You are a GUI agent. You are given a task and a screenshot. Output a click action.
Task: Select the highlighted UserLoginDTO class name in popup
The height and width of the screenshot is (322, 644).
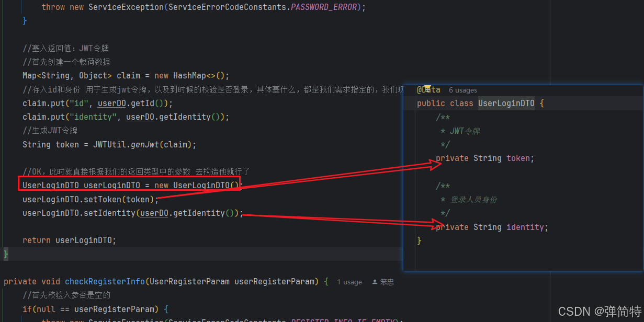point(506,103)
